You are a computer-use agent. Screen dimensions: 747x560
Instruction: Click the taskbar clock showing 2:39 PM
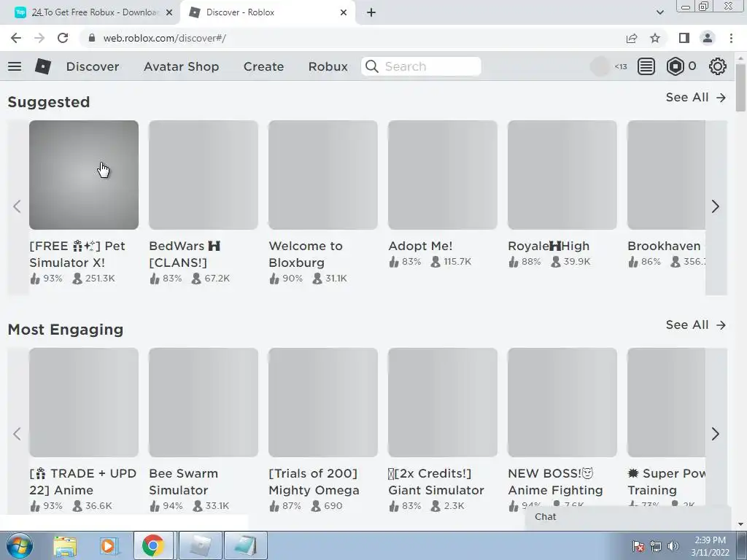point(710,546)
